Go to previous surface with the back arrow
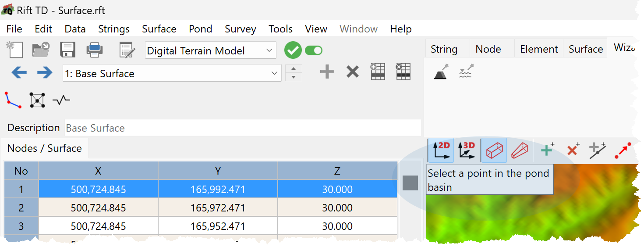This screenshot has height=247, width=644. tap(19, 72)
